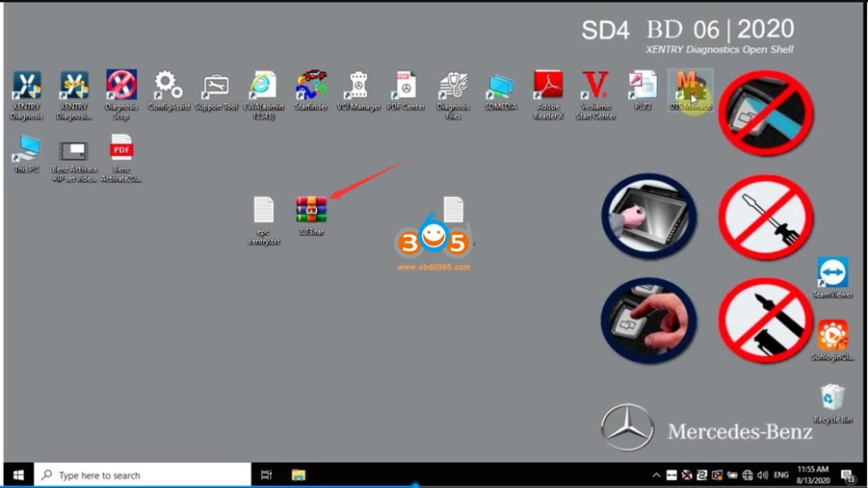Click the Diagnosis Stop tray icon
Screen dimensions: 868x488
coord(687,475)
